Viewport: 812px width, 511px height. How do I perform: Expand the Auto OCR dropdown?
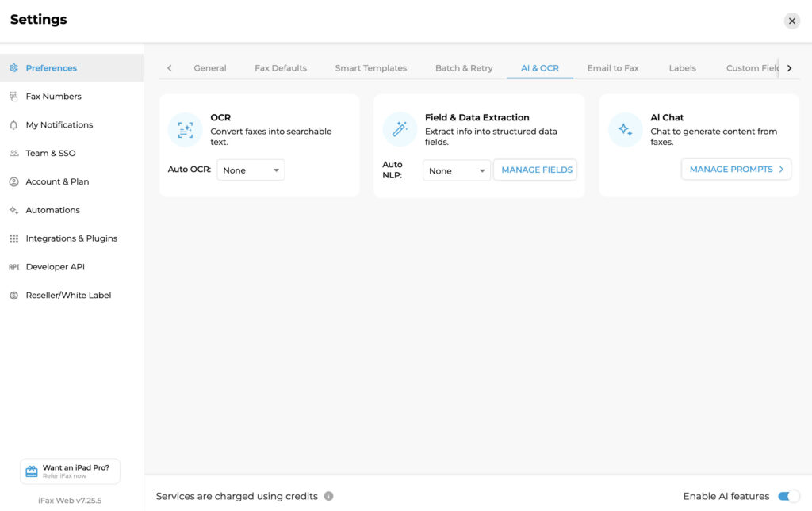click(x=251, y=170)
